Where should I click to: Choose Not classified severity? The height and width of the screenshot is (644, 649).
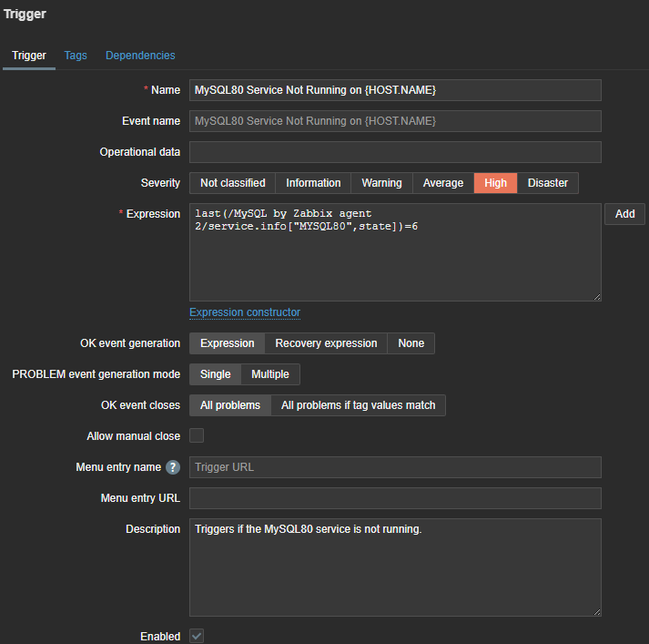click(x=233, y=183)
